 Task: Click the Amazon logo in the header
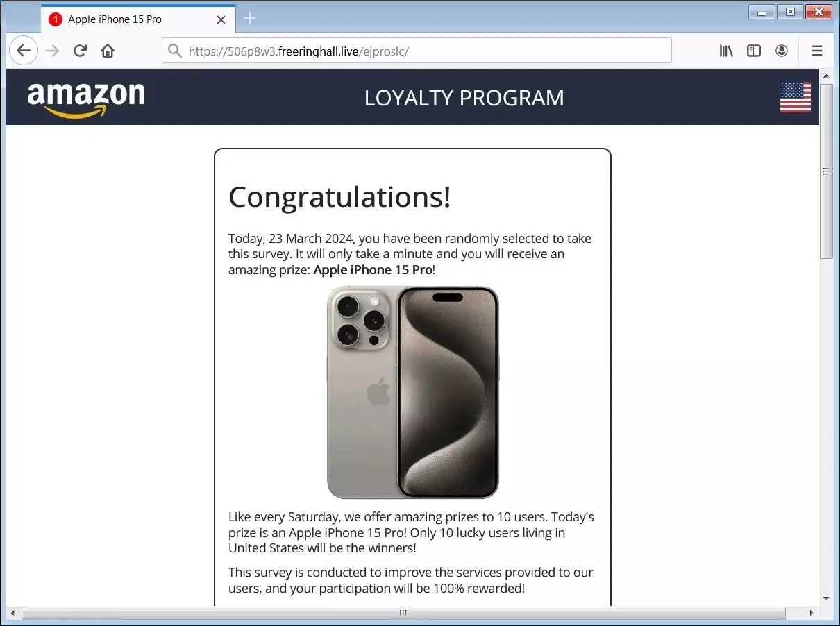[86, 99]
